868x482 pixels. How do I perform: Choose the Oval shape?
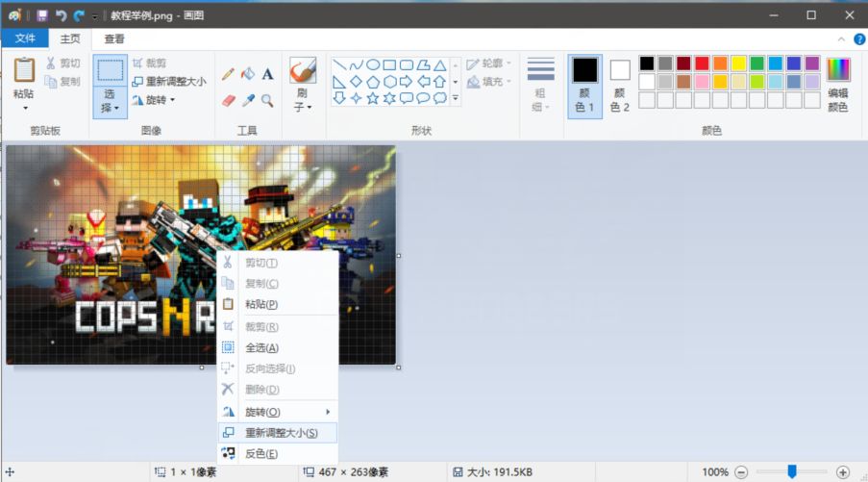point(373,64)
